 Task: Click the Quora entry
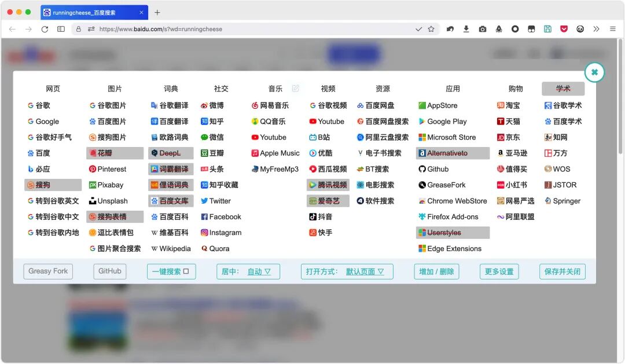coord(215,249)
